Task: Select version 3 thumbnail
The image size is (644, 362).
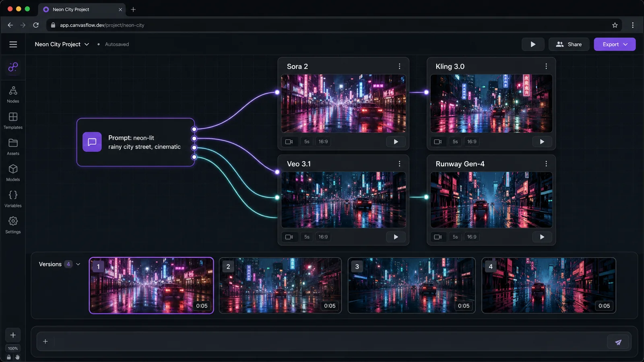Action: click(x=411, y=286)
